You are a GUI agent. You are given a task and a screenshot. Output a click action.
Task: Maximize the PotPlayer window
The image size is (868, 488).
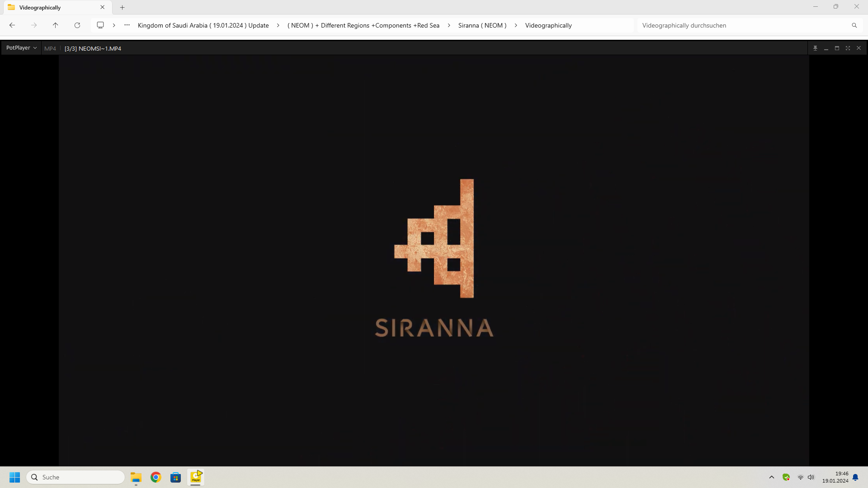837,48
